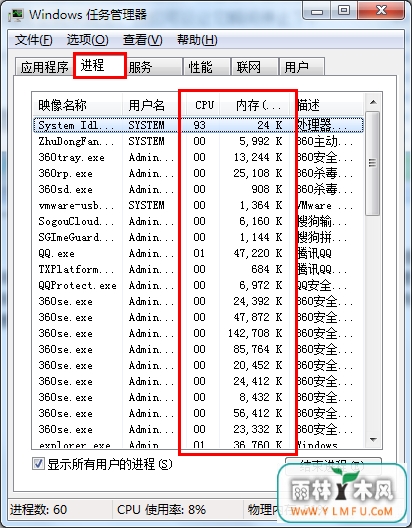
Task: Select the vmware-usb... process
Action: click(x=199, y=205)
